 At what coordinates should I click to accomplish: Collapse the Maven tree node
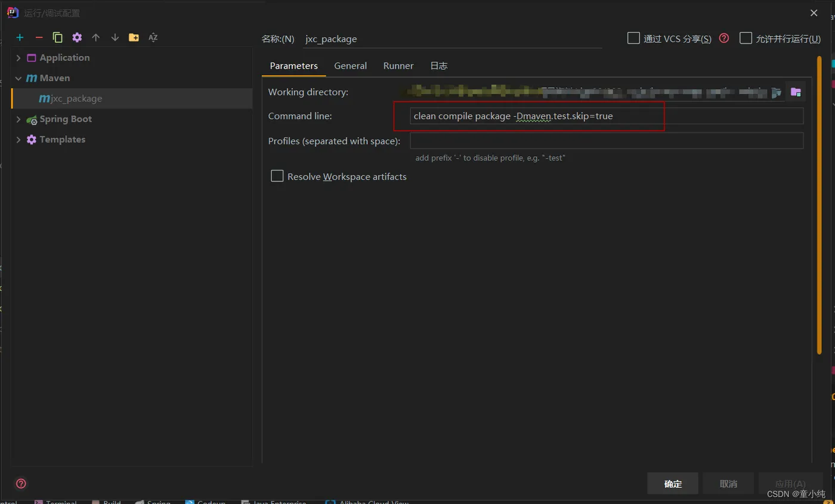coord(18,78)
